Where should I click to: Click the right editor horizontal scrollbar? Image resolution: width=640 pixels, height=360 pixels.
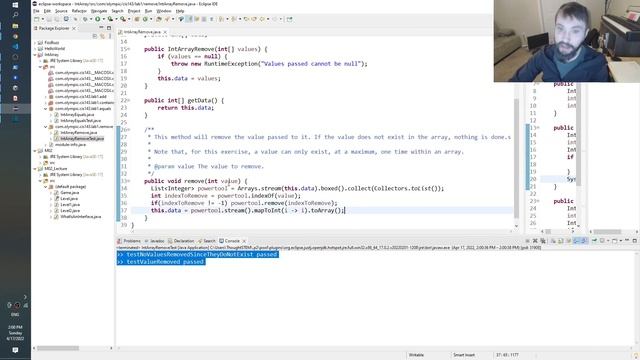[x=607, y=231]
